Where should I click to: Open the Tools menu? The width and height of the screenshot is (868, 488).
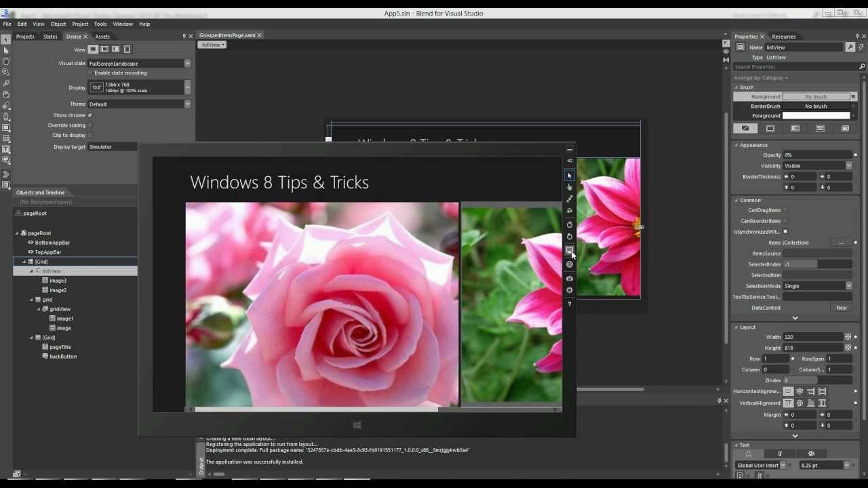pyautogui.click(x=100, y=24)
